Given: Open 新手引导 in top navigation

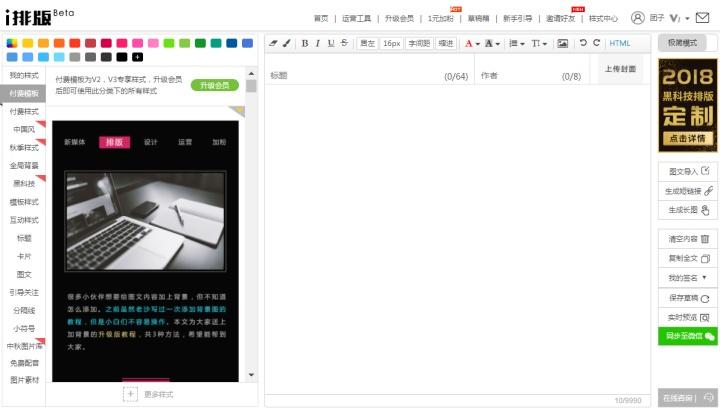Looking at the screenshot, I should click(518, 18).
